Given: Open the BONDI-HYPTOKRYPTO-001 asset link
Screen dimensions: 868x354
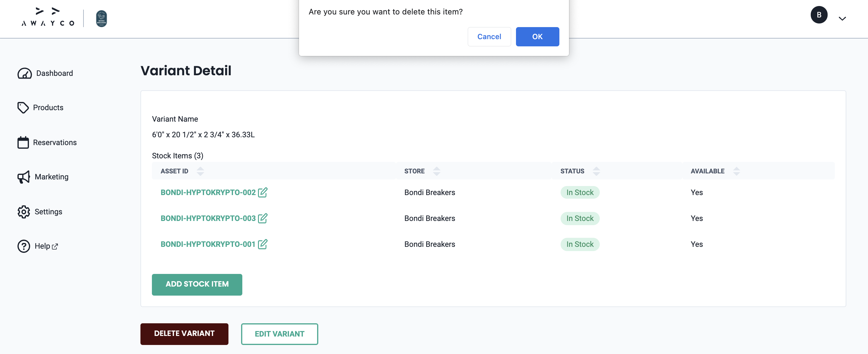Looking at the screenshot, I should [208, 244].
